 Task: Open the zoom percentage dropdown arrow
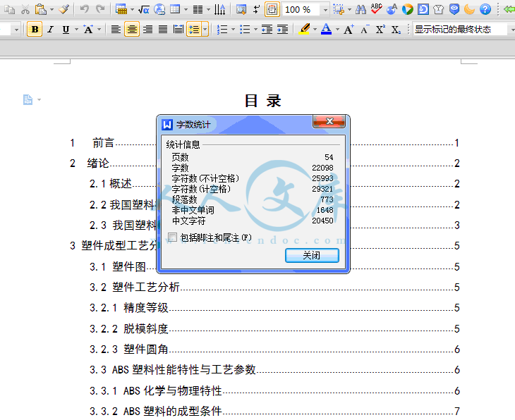[x=325, y=10]
